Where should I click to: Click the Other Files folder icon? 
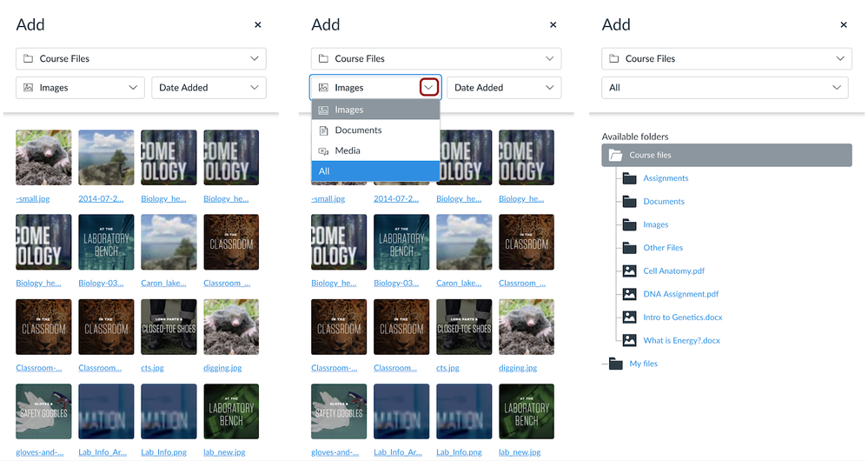point(629,248)
